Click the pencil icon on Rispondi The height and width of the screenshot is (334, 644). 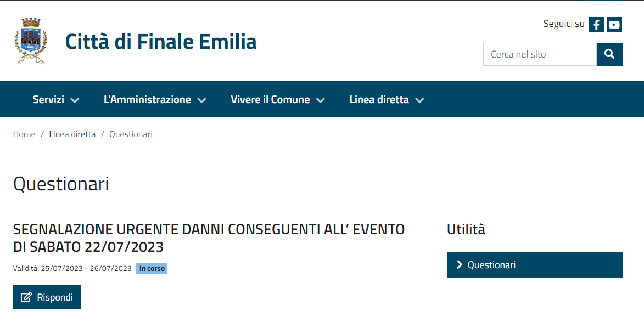(26, 297)
